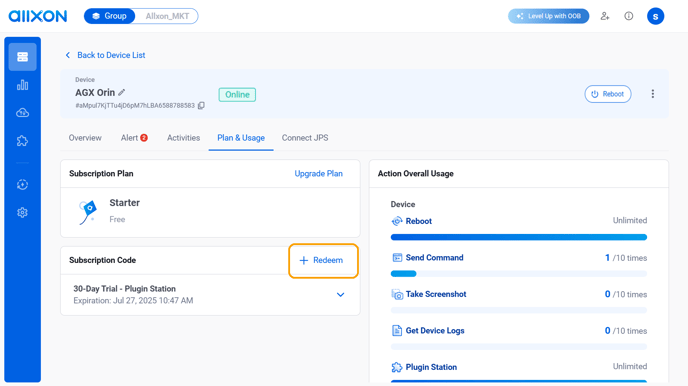Click the Alert badge count 2
Viewport: 688px width, 386px height.
pyautogui.click(x=144, y=138)
